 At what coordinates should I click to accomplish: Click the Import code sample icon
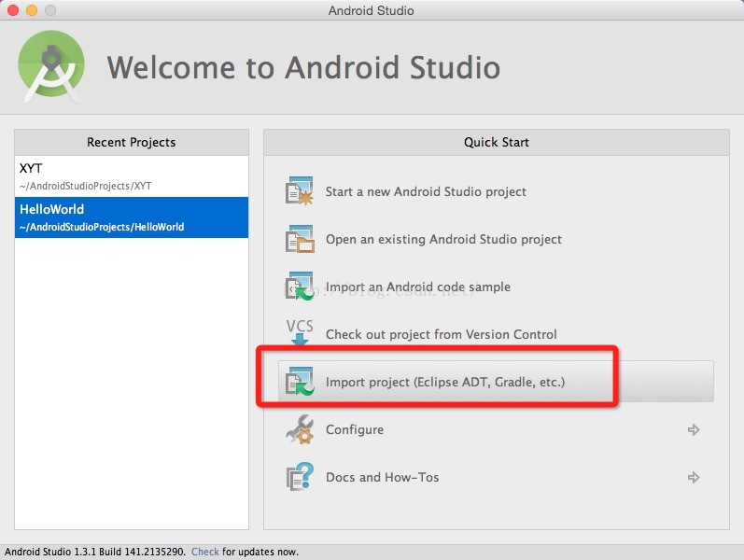(300, 287)
